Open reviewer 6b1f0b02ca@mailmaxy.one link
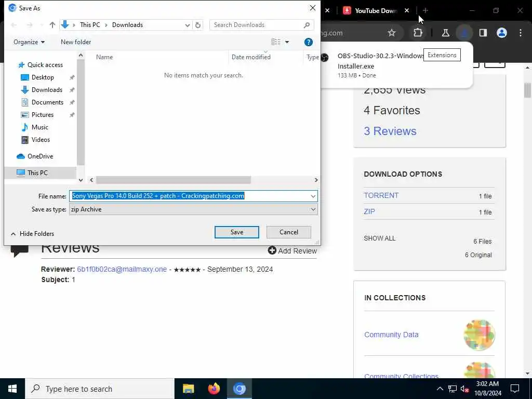Viewport: 532px width, 399px height. point(122,269)
